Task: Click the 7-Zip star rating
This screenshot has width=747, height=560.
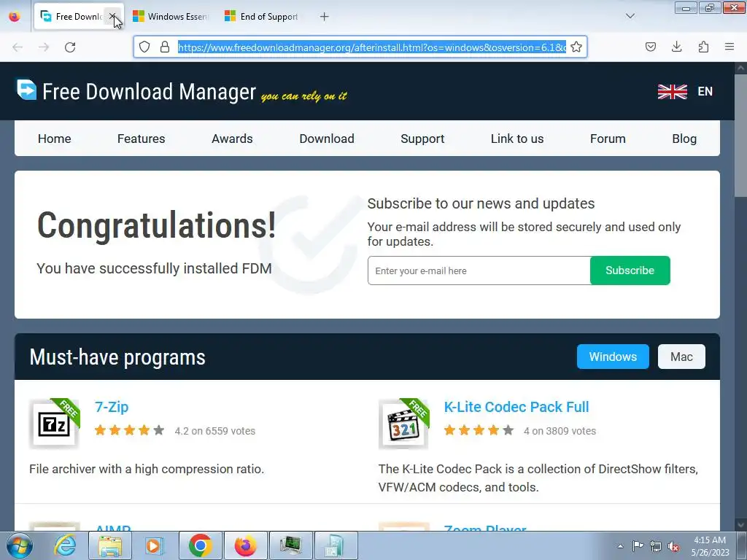Action: [130, 430]
